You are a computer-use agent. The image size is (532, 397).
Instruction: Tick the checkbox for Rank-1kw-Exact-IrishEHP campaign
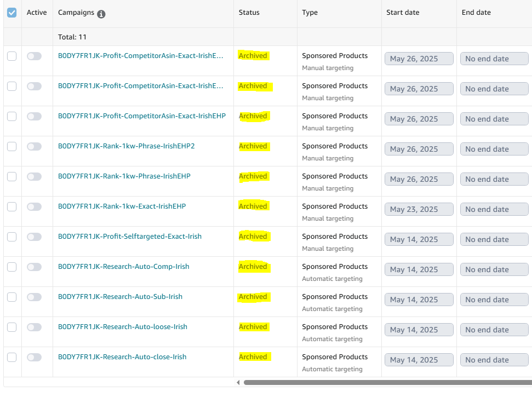point(12,206)
